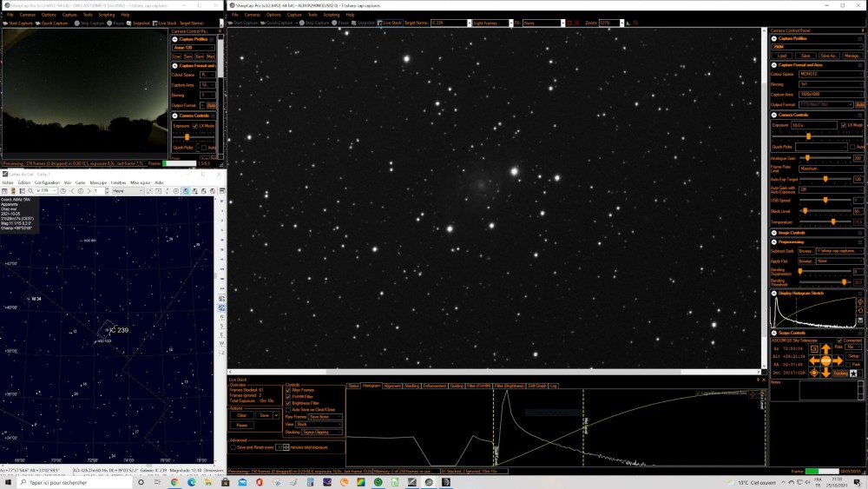
Task: Click Load button under Capture Profiles
Action: [x=782, y=56]
